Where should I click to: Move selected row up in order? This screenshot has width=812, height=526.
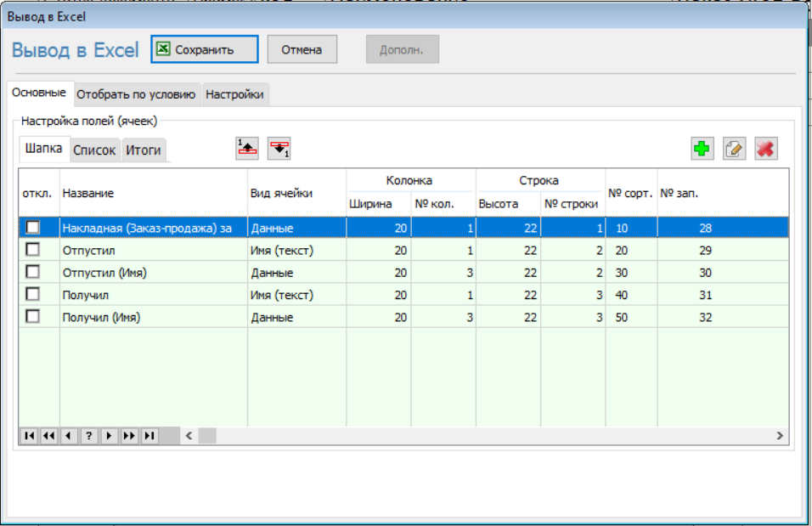pos(247,148)
